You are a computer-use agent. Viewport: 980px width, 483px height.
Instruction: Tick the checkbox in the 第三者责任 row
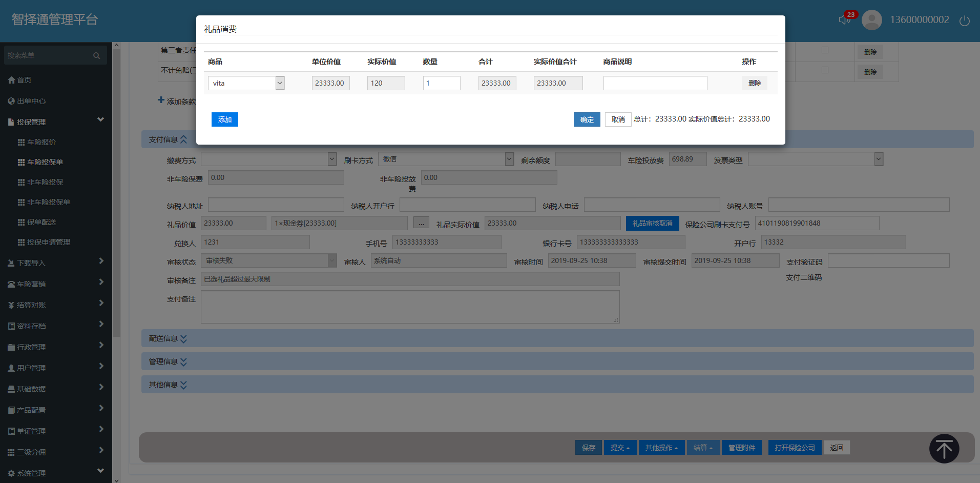[x=825, y=50]
